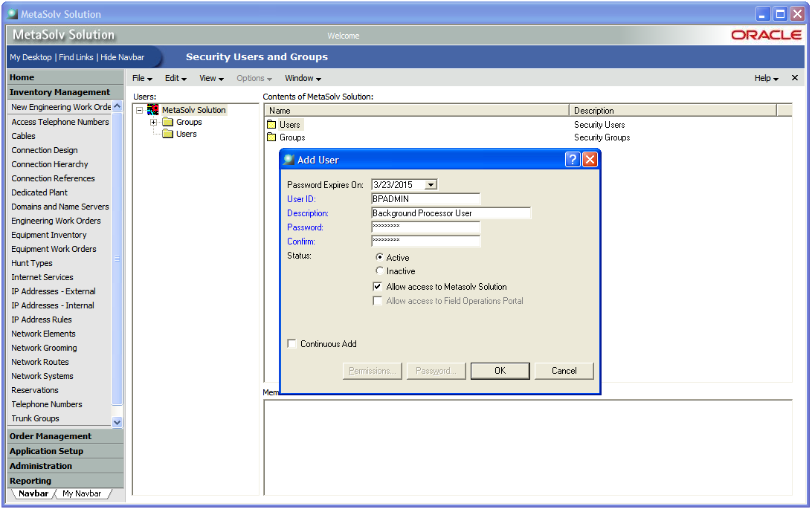The width and height of the screenshot is (812, 509).
Task: Click the help question mark on Add User dialog
Action: tap(572, 159)
